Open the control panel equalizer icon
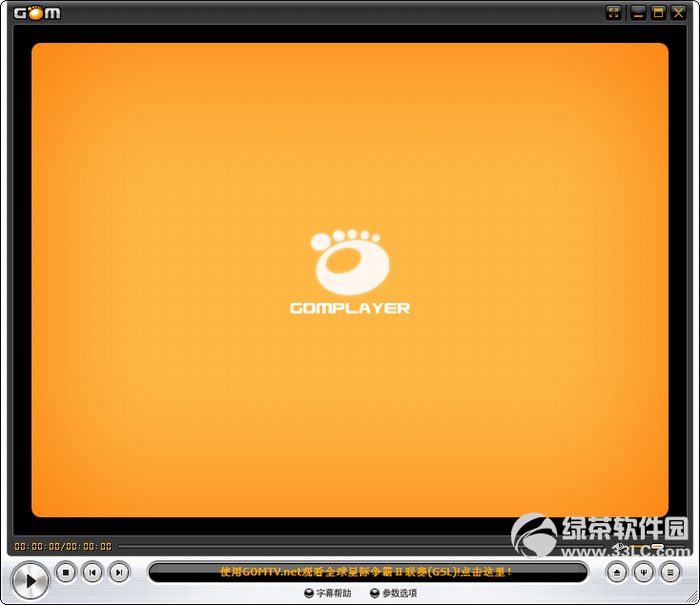700x605 pixels. 643,572
